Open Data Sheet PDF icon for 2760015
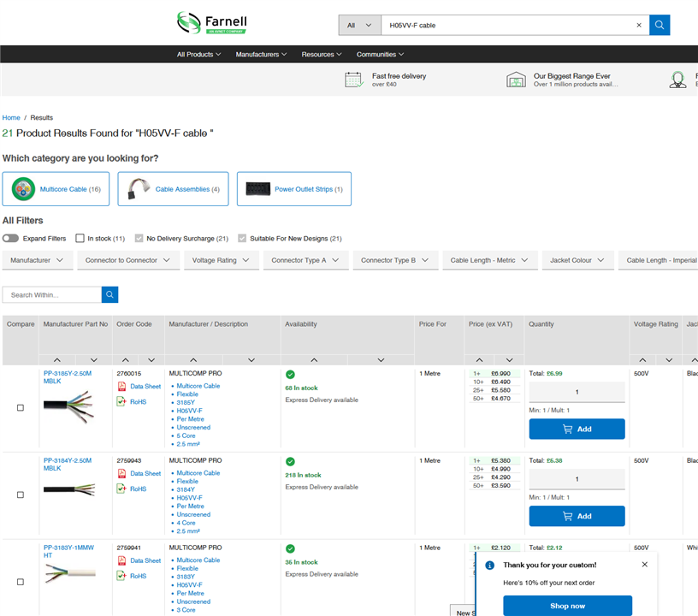 (121, 387)
